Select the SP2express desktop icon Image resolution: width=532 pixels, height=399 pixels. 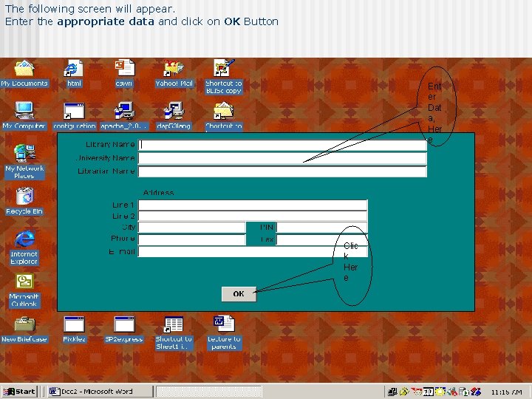(124, 330)
